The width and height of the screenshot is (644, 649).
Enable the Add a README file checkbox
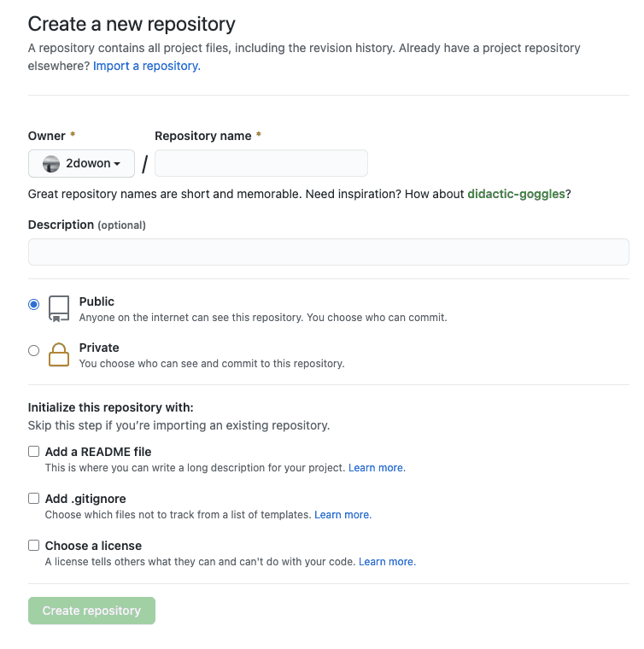pyautogui.click(x=34, y=451)
